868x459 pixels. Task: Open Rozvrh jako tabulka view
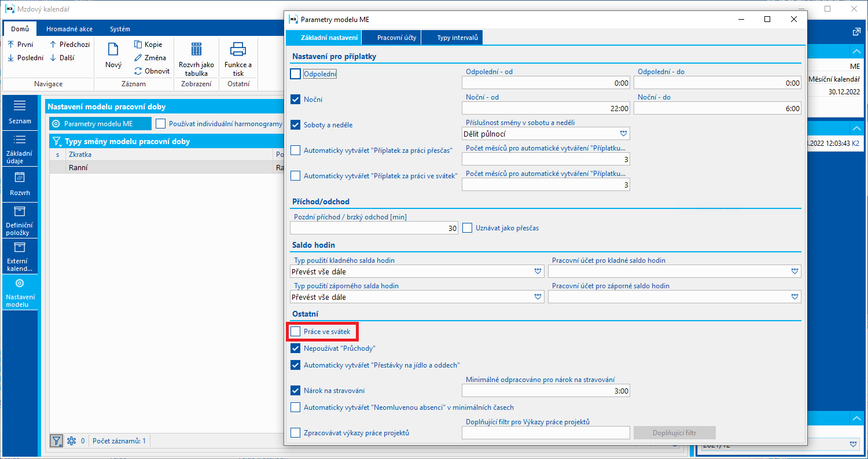(x=196, y=58)
